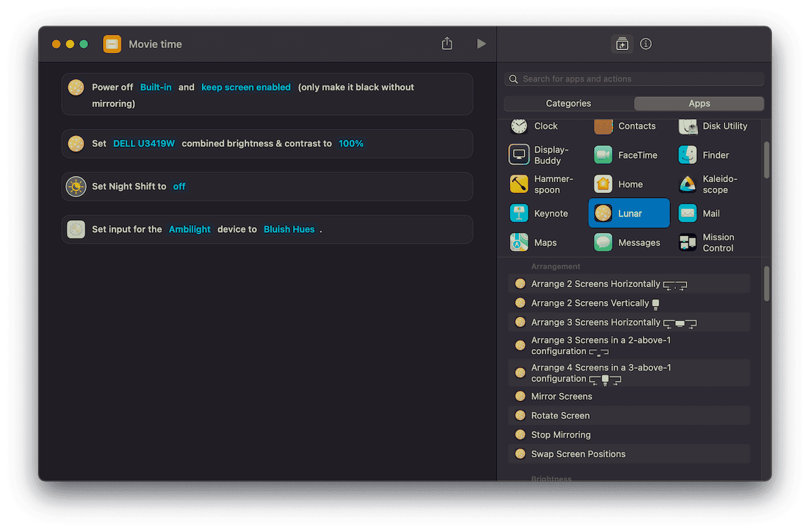Image resolution: width=810 pixels, height=532 pixels.
Task: Add Arrange 3 Screens 2-above-1 action
Action: pos(629,345)
